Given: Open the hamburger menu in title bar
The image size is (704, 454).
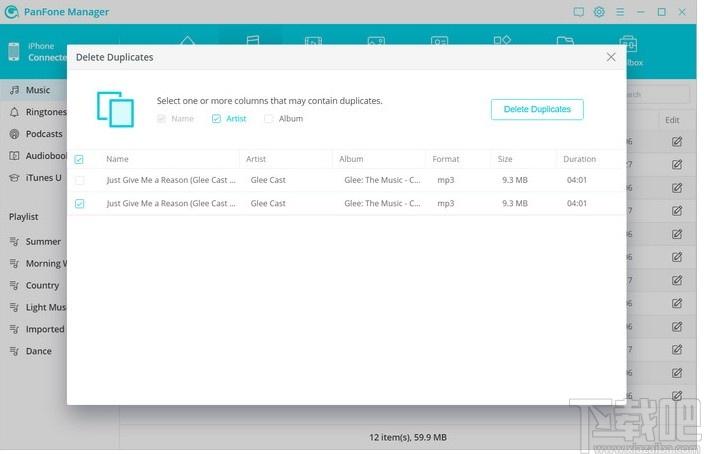Looking at the screenshot, I should [x=620, y=12].
